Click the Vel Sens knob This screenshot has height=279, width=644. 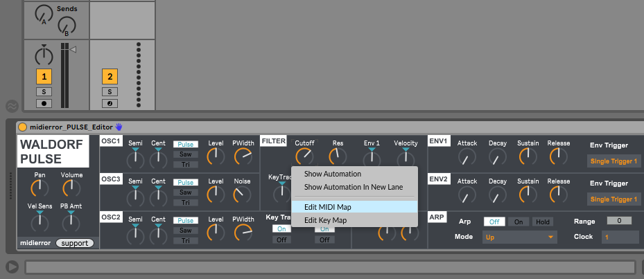[40, 222]
